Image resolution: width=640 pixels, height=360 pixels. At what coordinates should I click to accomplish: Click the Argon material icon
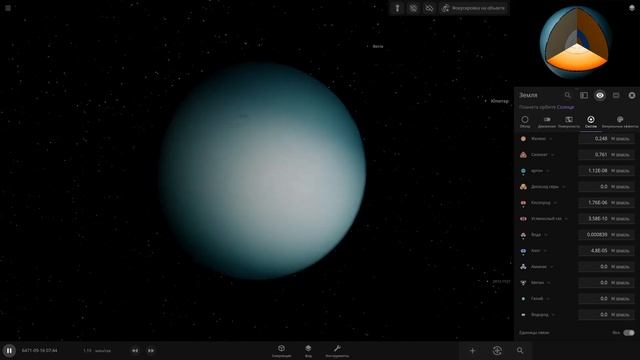pos(523,171)
